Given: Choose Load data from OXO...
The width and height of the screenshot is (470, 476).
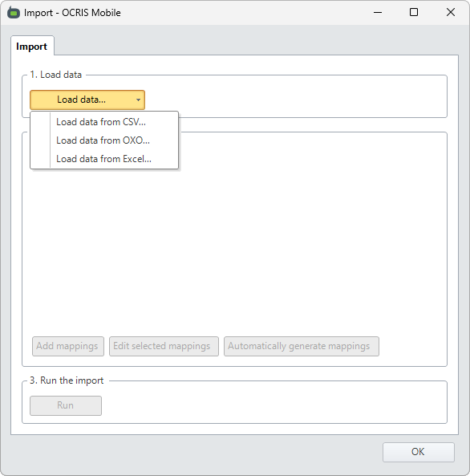Looking at the screenshot, I should (x=104, y=140).
